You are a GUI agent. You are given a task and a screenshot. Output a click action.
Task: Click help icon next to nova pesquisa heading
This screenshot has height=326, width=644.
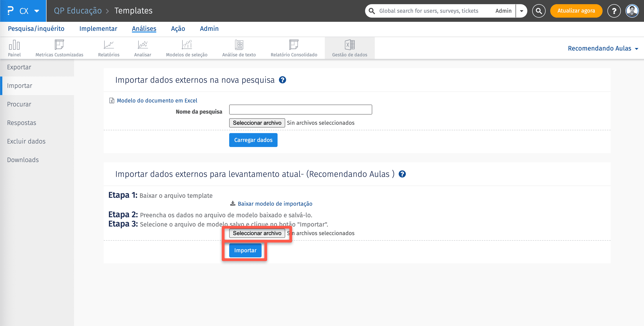[x=282, y=80]
